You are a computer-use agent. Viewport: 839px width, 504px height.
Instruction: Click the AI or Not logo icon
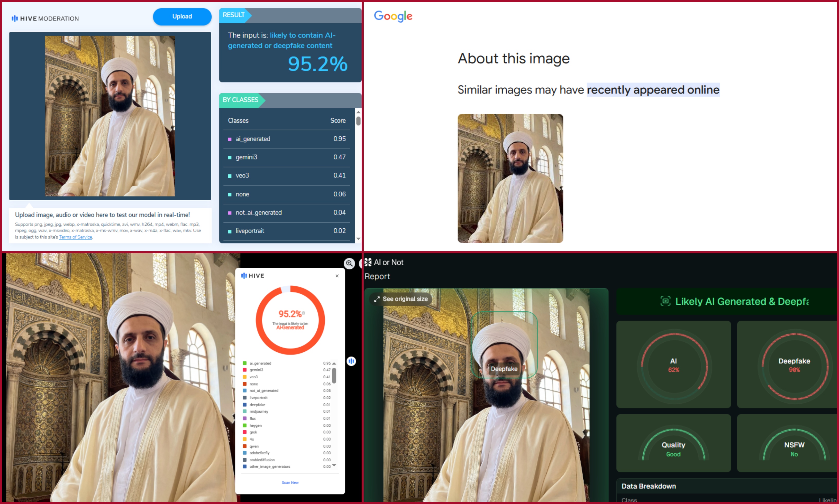(368, 262)
